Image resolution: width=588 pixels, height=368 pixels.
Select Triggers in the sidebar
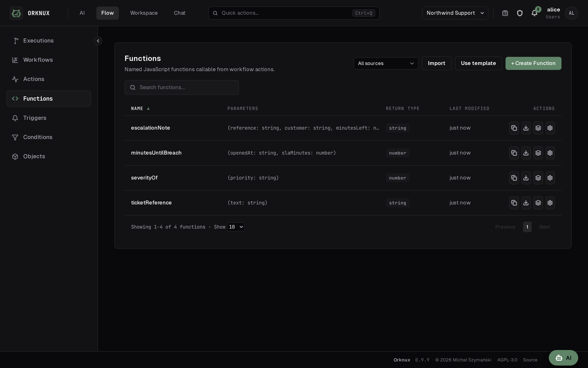(49, 118)
